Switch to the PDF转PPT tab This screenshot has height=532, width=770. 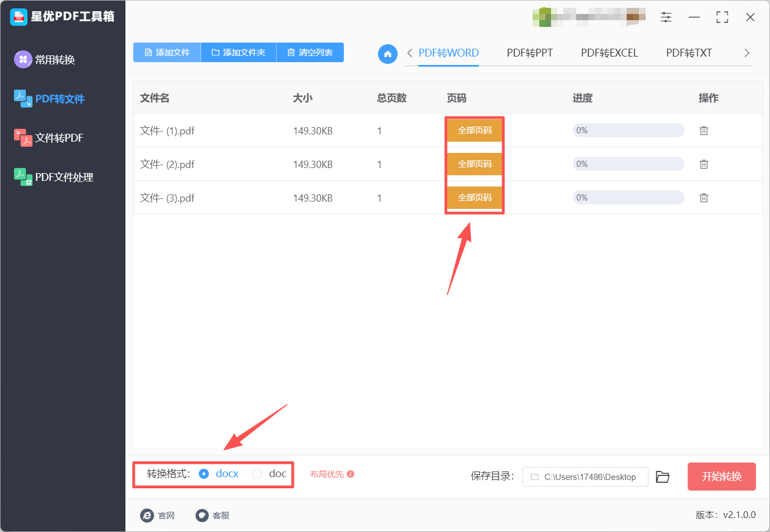(530, 53)
